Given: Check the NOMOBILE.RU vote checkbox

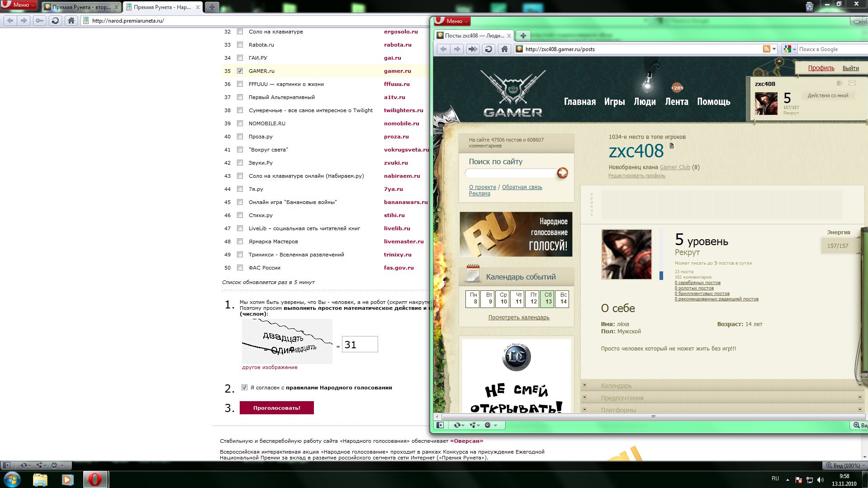Looking at the screenshot, I should pos(240,123).
